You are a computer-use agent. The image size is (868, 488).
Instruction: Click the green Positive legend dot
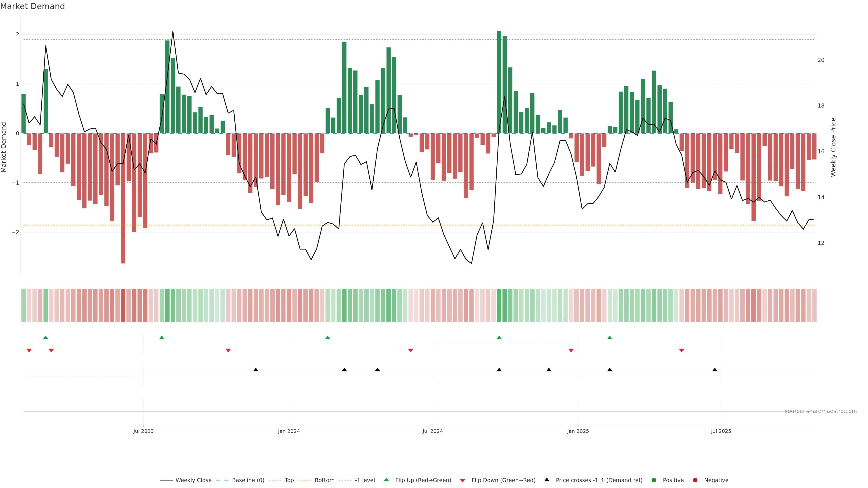pyautogui.click(x=654, y=480)
